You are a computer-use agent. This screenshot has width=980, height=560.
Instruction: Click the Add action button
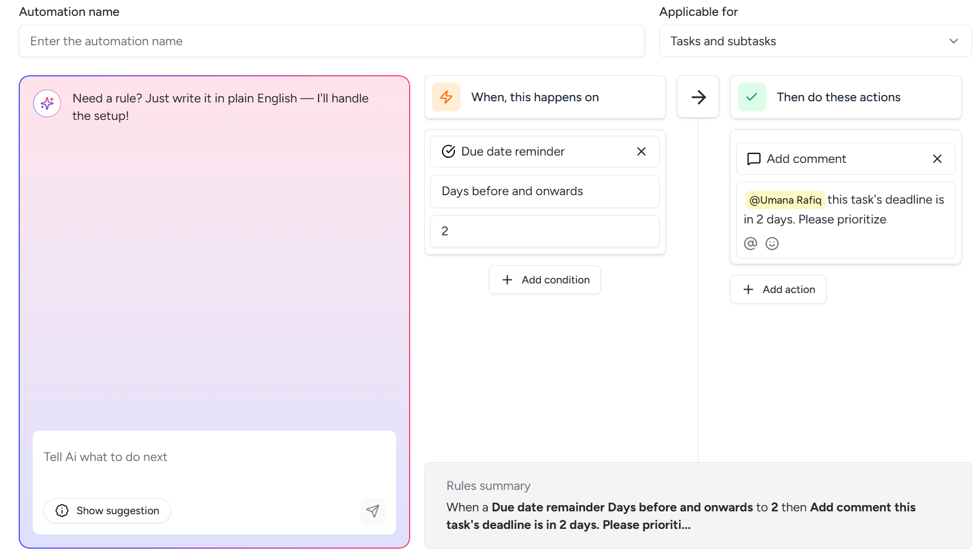coord(778,290)
